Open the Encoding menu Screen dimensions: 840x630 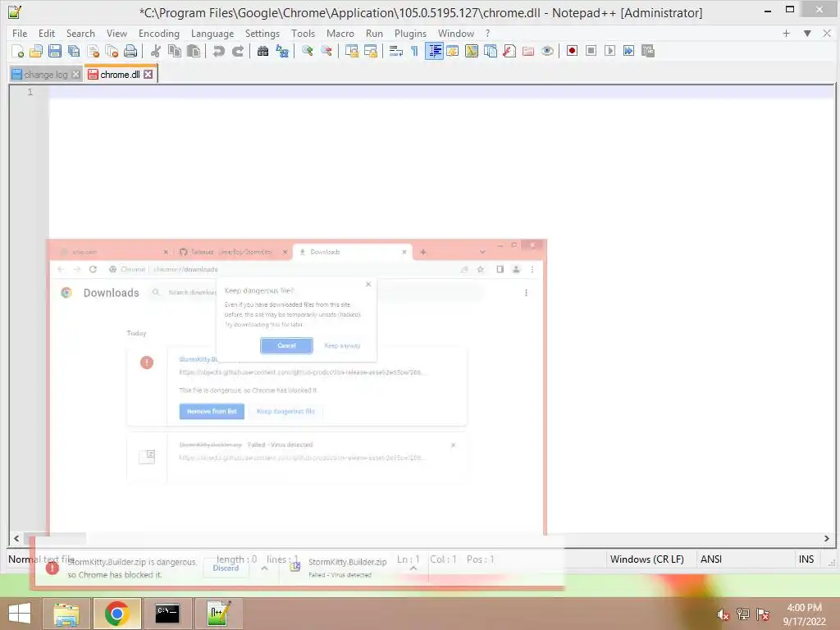point(159,33)
